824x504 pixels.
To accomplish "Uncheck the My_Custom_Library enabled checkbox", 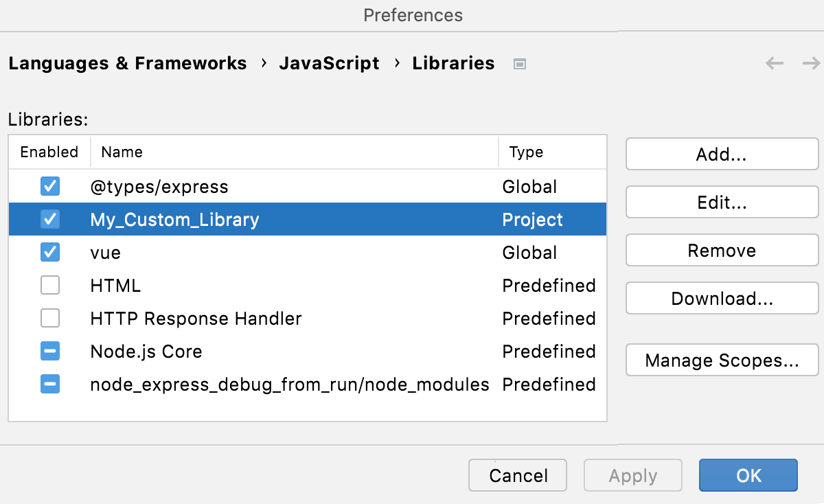I will click(x=49, y=219).
